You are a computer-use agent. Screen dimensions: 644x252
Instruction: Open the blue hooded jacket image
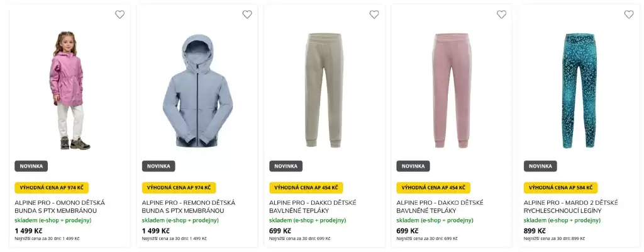(197, 90)
